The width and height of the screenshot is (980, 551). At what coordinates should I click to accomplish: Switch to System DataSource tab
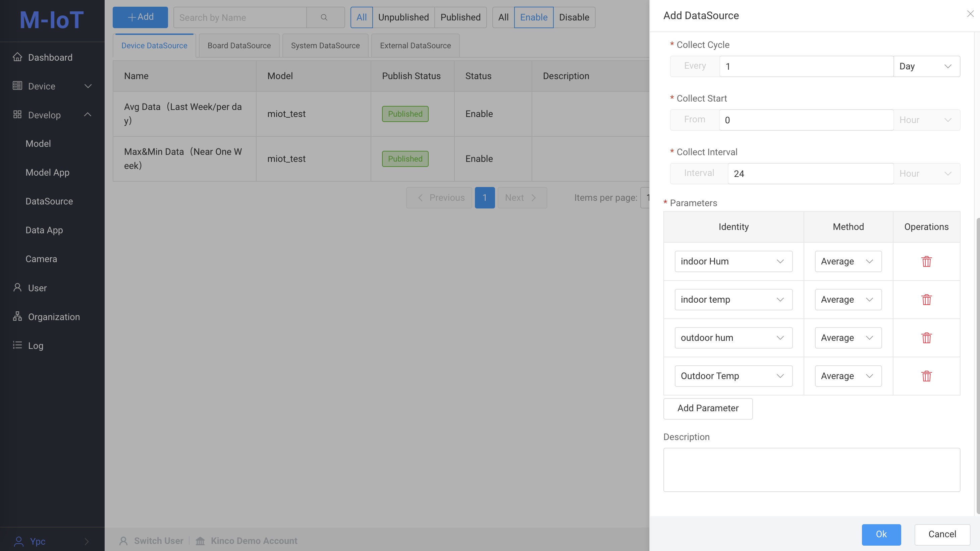[325, 46]
